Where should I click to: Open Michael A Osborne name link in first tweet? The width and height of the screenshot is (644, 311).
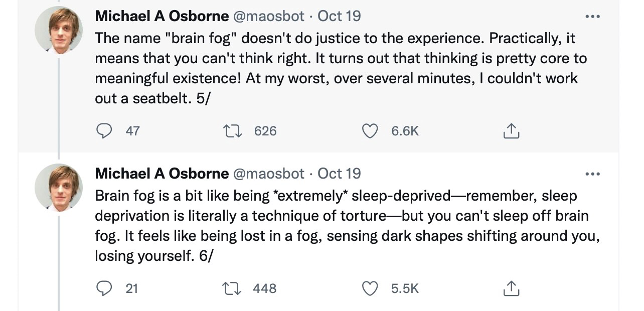[x=162, y=16]
